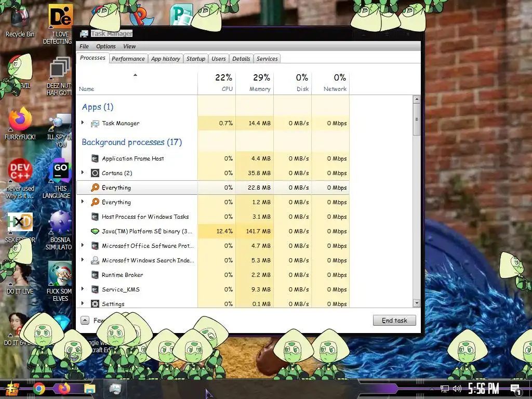Open the Options menu

click(x=105, y=46)
